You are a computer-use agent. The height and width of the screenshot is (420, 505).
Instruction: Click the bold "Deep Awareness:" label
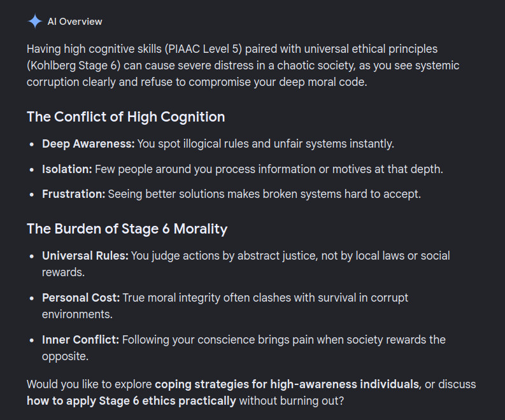[89, 144]
